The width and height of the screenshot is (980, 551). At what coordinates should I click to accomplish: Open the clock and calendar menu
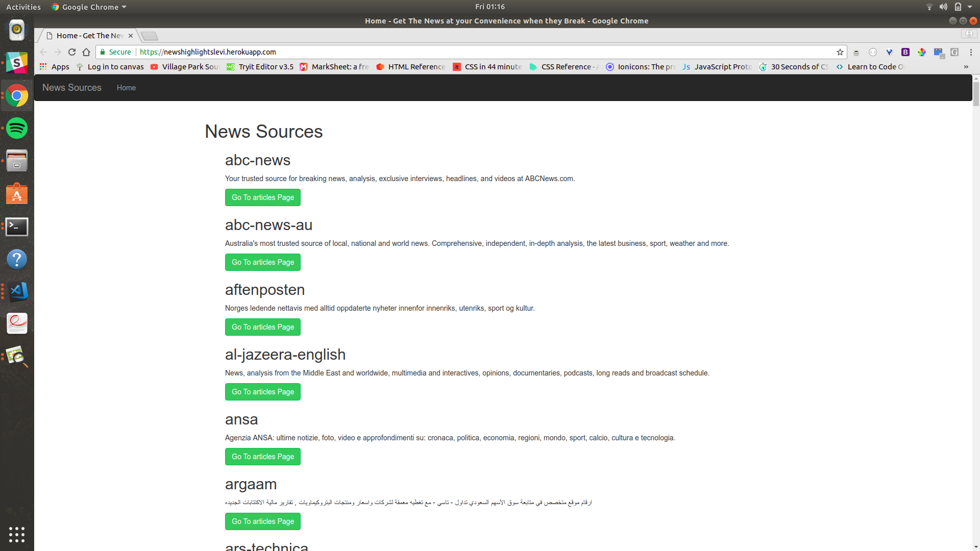coord(489,7)
